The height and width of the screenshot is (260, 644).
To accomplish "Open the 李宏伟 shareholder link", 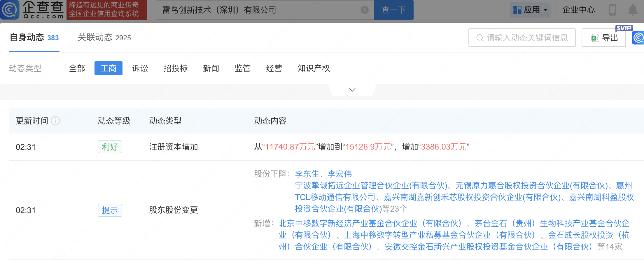I will click(x=339, y=174).
